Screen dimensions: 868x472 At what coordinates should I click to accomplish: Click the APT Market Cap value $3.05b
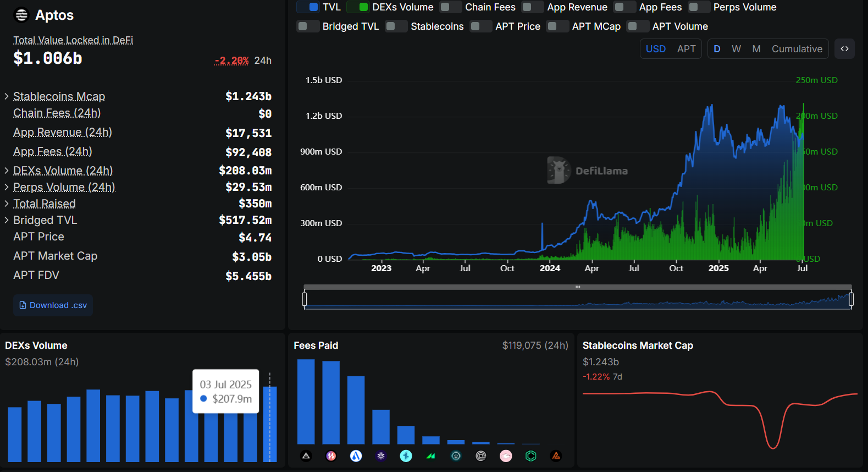[252, 257]
